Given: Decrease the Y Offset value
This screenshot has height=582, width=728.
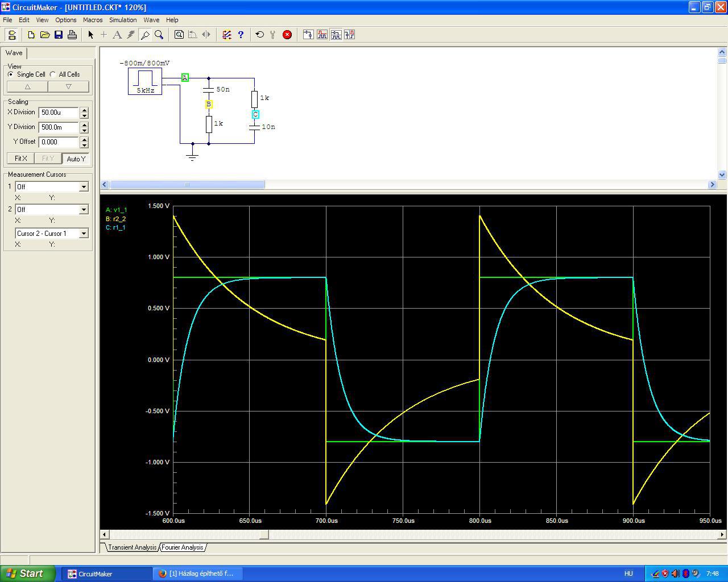Looking at the screenshot, I should tap(84, 145).
